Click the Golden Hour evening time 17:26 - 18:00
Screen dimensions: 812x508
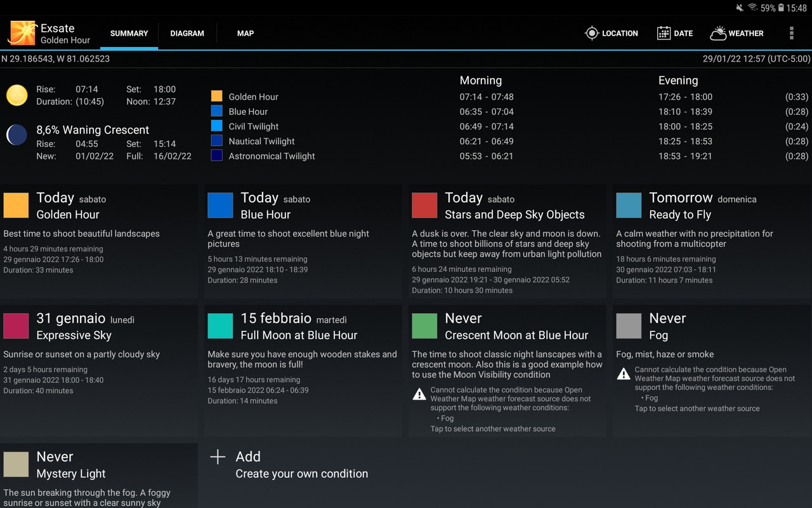[685, 97]
